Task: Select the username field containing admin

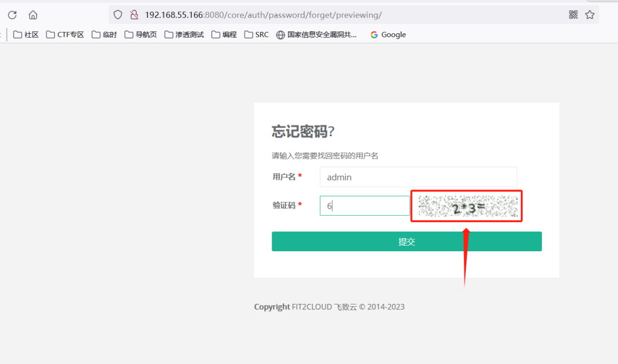Action: click(418, 177)
